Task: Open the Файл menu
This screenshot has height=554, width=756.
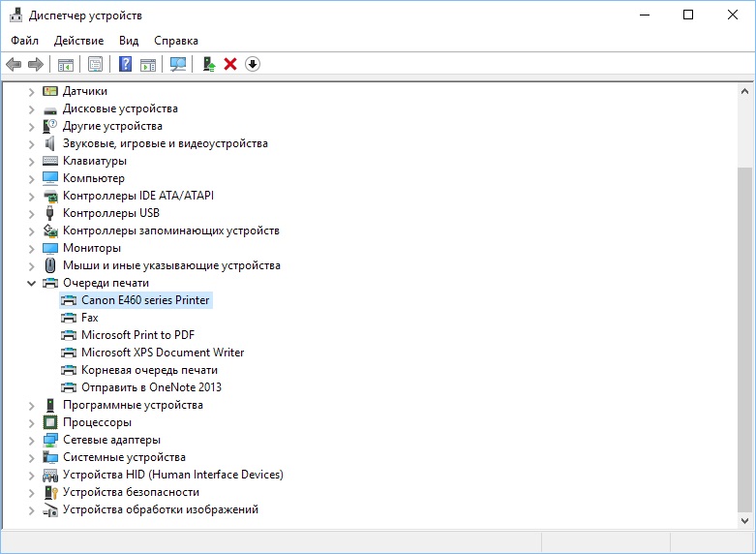Action: [x=24, y=41]
